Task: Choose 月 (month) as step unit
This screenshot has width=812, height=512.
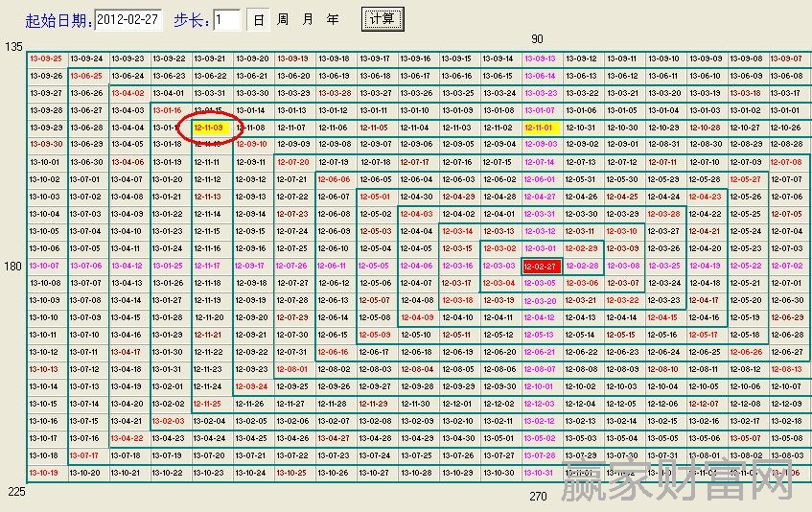Action: pyautogui.click(x=308, y=20)
